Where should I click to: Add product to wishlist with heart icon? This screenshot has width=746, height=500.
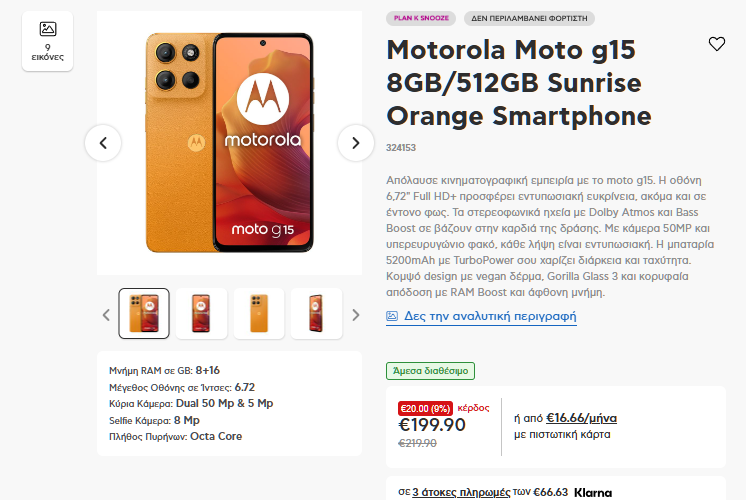coord(717,44)
